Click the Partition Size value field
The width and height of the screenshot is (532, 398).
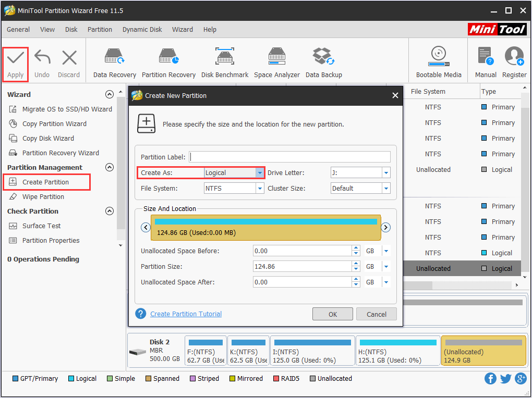click(303, 267)
